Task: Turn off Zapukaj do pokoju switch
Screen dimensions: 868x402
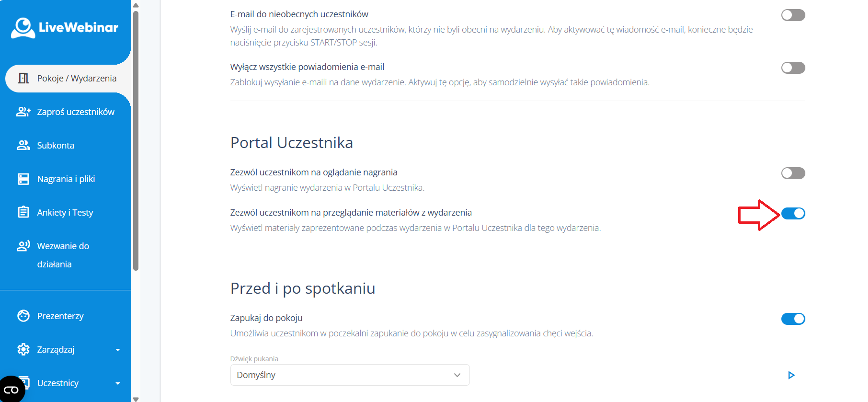Action: click(x=793, y=319)
